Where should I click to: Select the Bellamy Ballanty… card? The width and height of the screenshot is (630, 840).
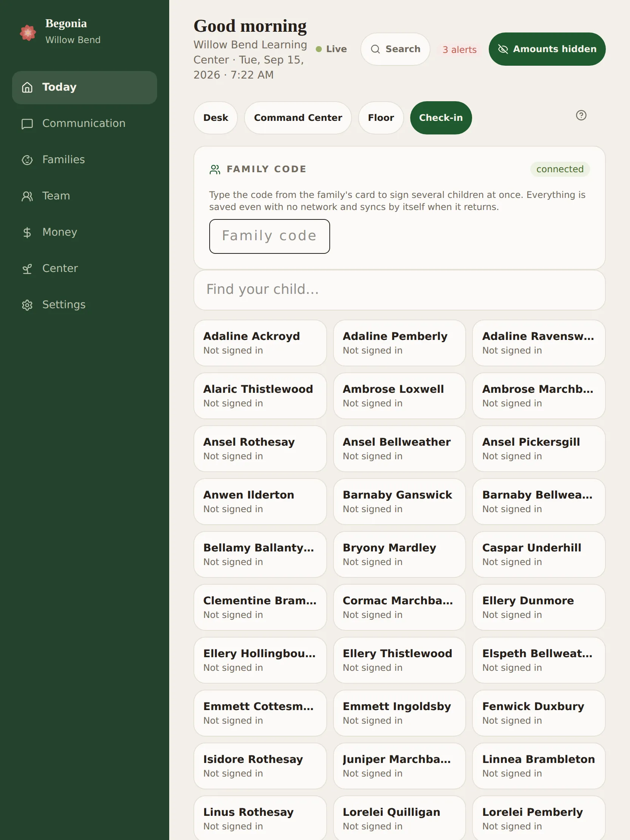[260, 554]
